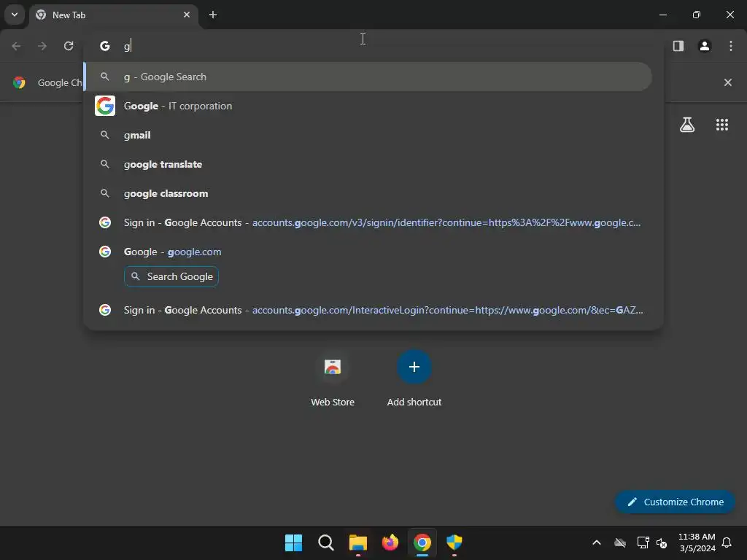Click the muted volume tray icon

662,542
